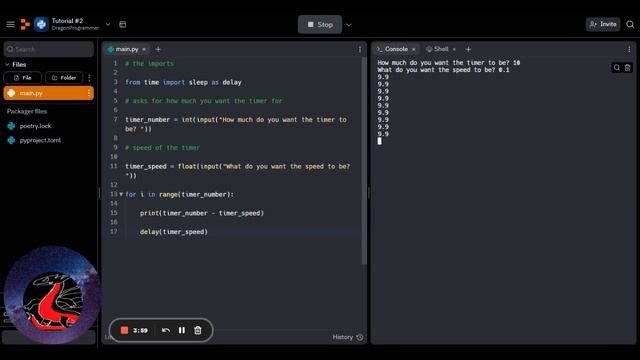Screen dimensions: 640x360
Task: Invite collaborators with the Invite button
Action: point(603,24)
